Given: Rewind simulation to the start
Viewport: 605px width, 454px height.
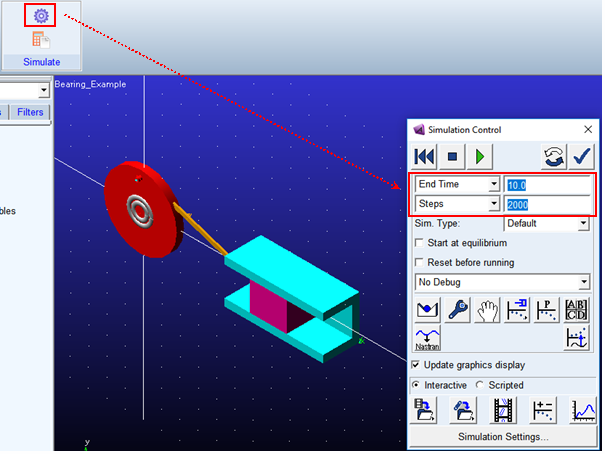Looking at the screenshot, I should pos(424,157).
